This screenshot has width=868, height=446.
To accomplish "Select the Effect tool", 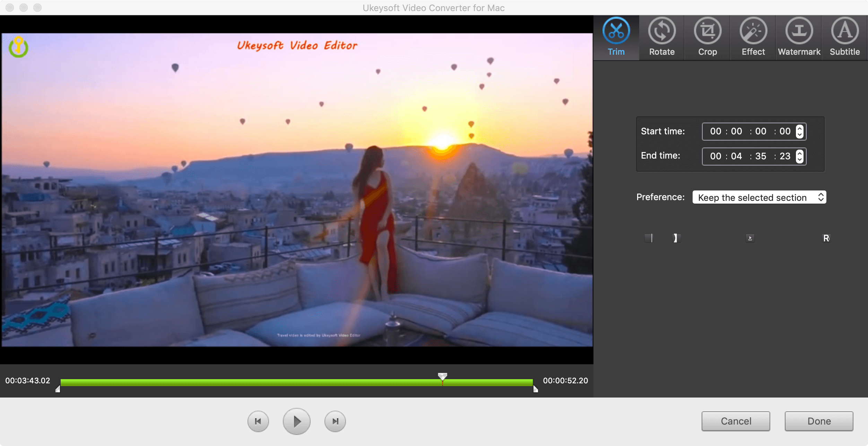I will pos(753,37).
